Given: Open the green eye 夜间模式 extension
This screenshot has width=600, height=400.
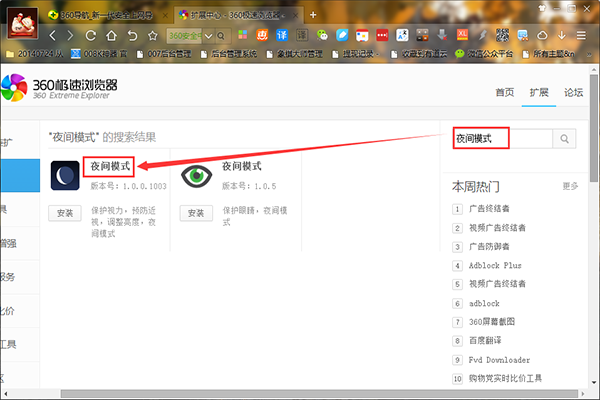Looking at the screenshot, I should click(196, 176).
